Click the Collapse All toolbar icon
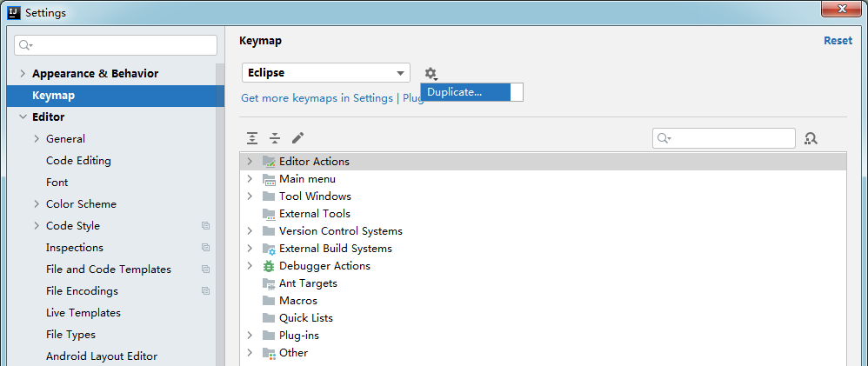This screenshot has height=366, width=868. tap(275, 138)
